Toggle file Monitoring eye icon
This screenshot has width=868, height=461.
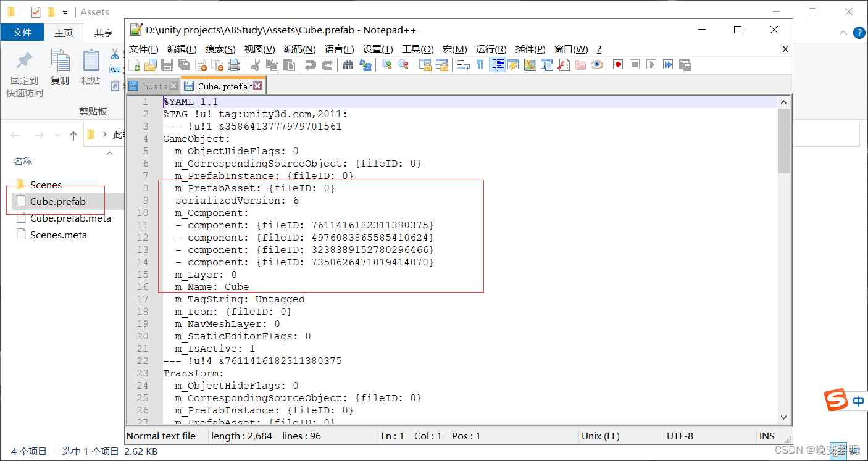tap(597, 65)
